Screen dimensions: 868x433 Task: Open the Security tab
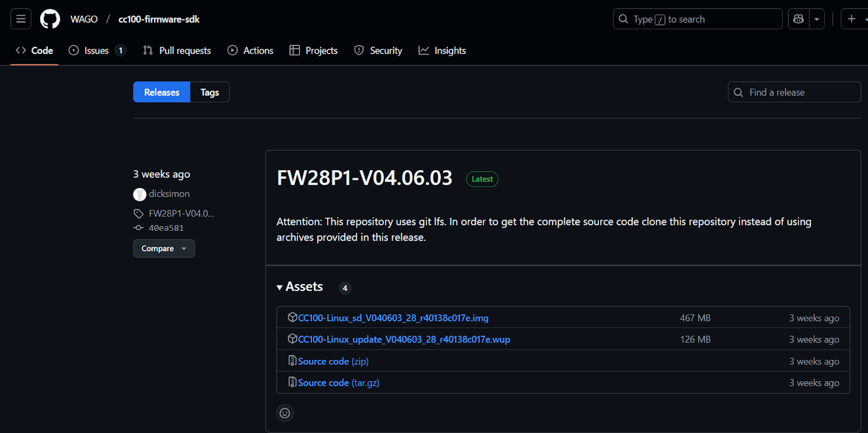tap(378, 50)
